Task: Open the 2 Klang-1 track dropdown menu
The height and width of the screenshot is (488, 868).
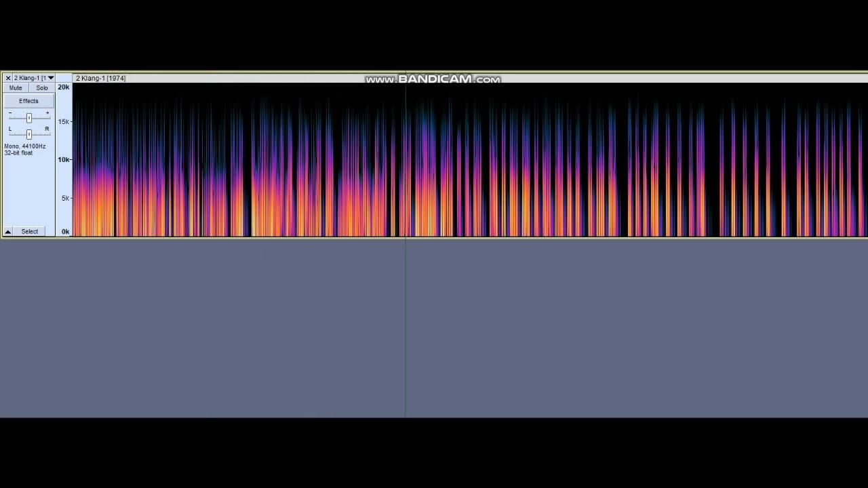Action: (34, 78)
